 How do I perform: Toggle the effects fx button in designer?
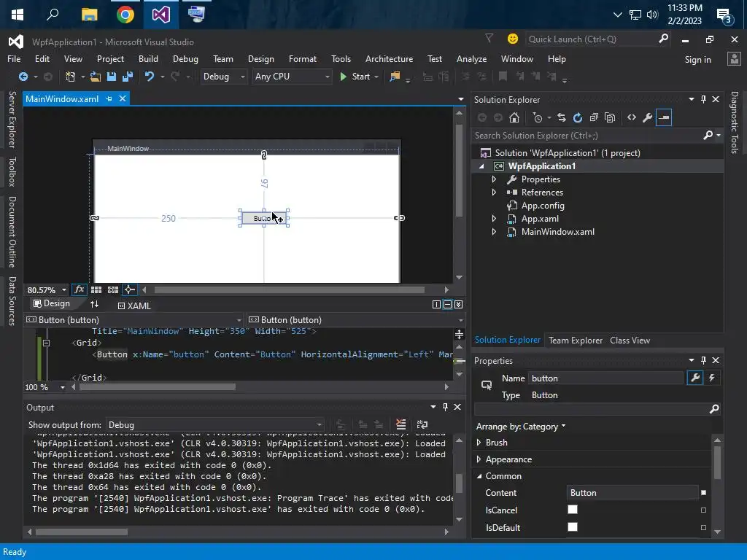(79, 289)
